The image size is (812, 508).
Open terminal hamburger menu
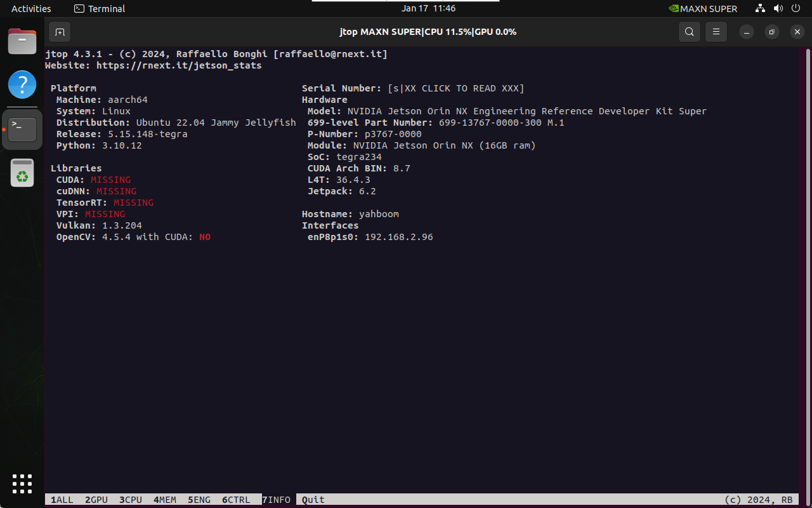pos(716,32)
